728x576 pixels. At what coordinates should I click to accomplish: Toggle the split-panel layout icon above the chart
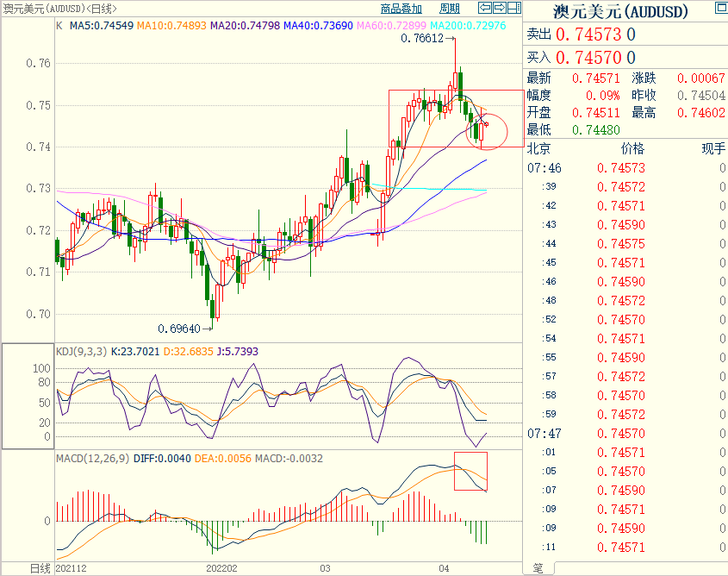[x=514, y=8]
